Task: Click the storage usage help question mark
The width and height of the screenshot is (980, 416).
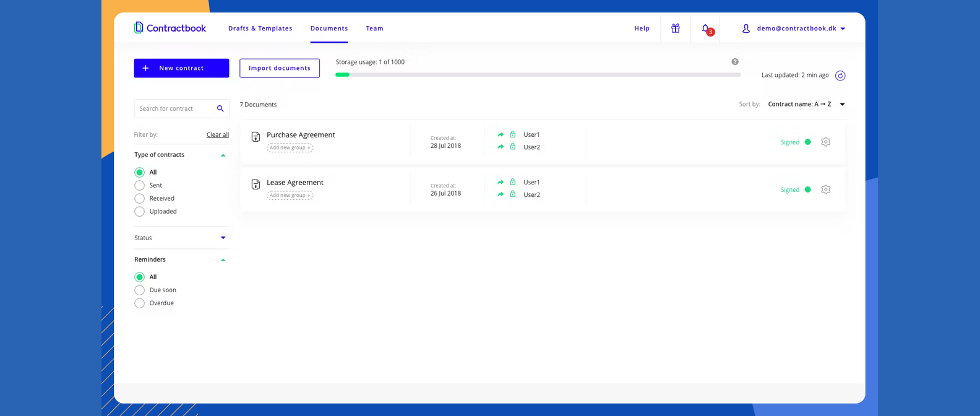Action: 735,62
